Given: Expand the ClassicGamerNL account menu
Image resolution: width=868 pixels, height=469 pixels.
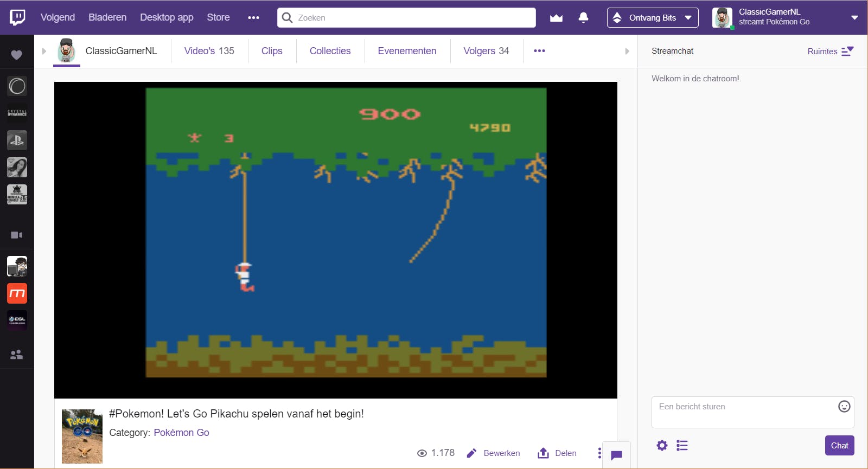Looking at the screenshot, I should [854, 17].
